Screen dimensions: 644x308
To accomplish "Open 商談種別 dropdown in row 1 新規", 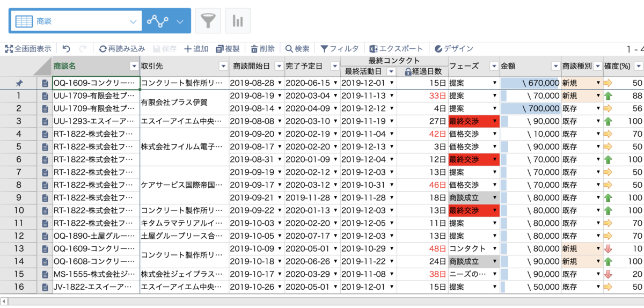I will coord(598,96).
